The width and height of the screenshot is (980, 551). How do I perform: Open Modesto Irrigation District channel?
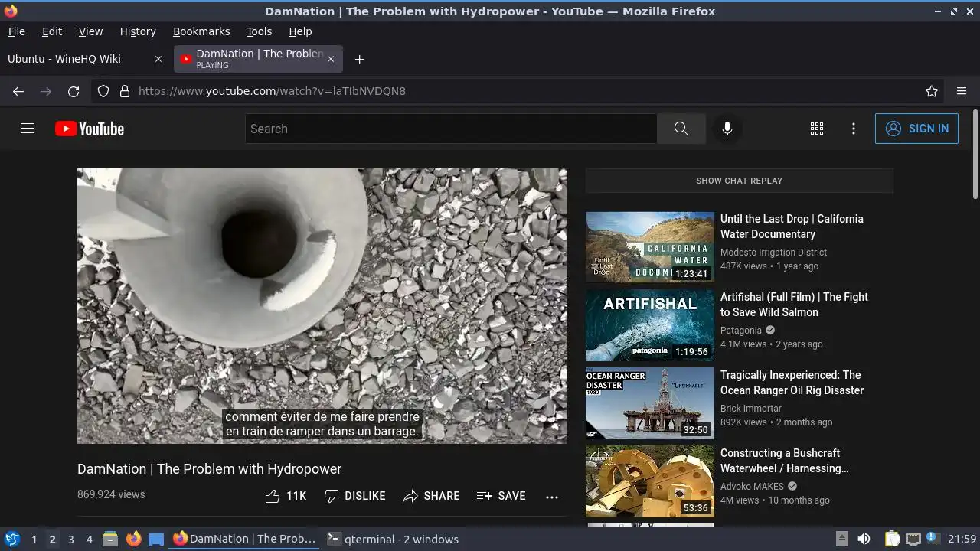pos(773,253)
